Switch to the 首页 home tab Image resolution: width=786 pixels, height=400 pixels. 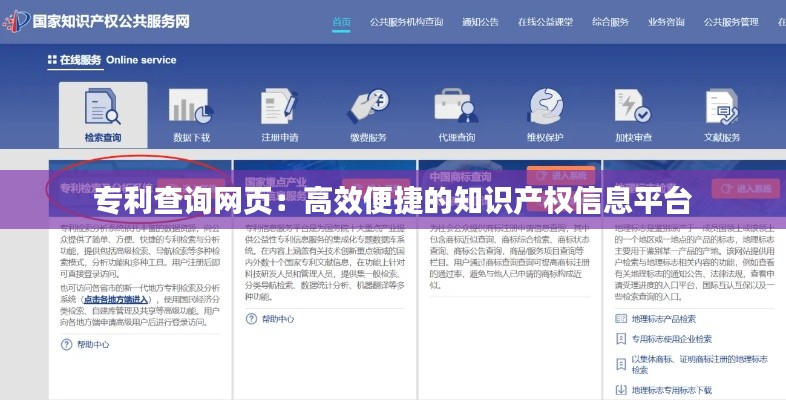pyautogui.click(x=341, y=21)
